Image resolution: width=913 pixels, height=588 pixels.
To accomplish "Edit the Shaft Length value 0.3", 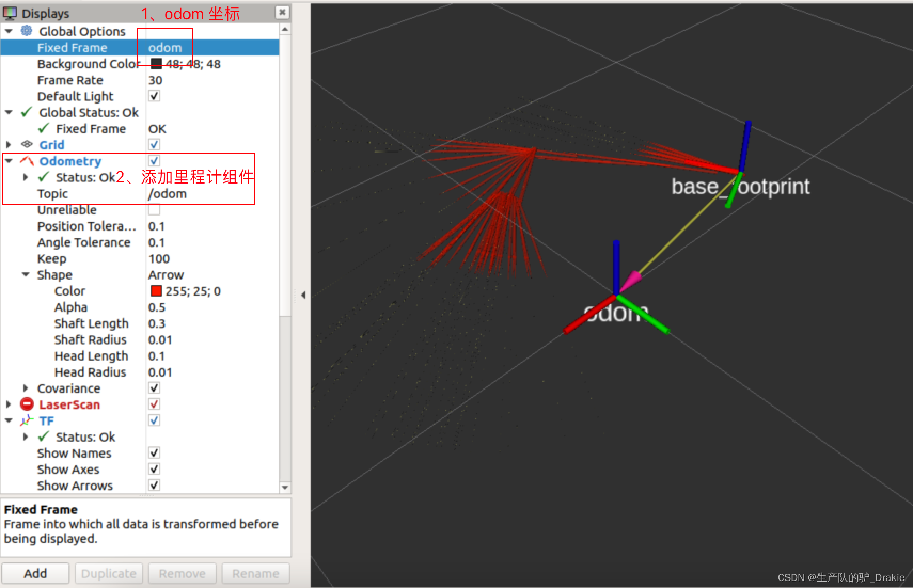I will coord(212,323).
